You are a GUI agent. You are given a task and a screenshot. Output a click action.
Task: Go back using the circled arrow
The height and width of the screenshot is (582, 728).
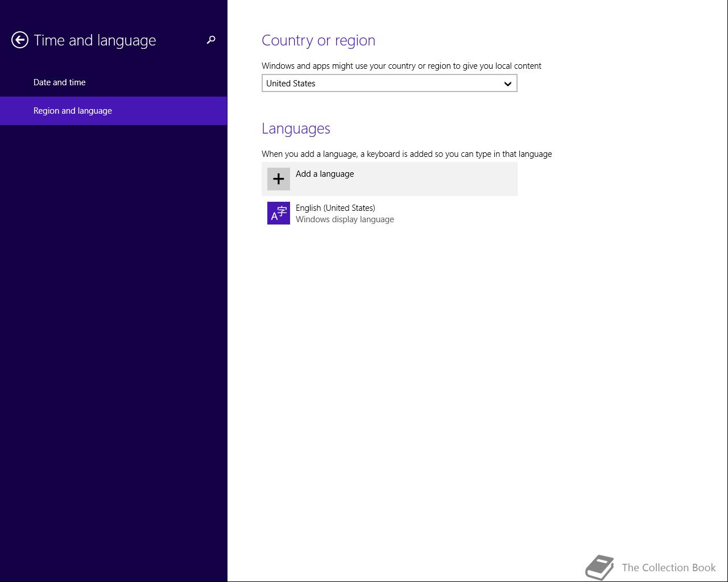tap(20, 40)
